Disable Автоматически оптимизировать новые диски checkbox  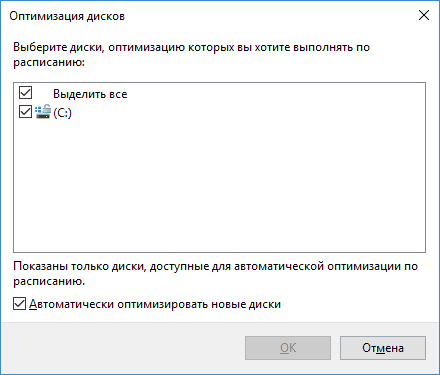(19, 304)
